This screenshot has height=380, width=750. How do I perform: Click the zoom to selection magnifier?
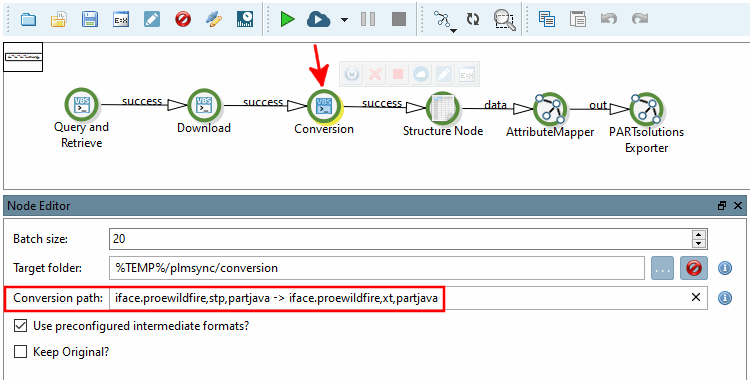tap(505, 20)
